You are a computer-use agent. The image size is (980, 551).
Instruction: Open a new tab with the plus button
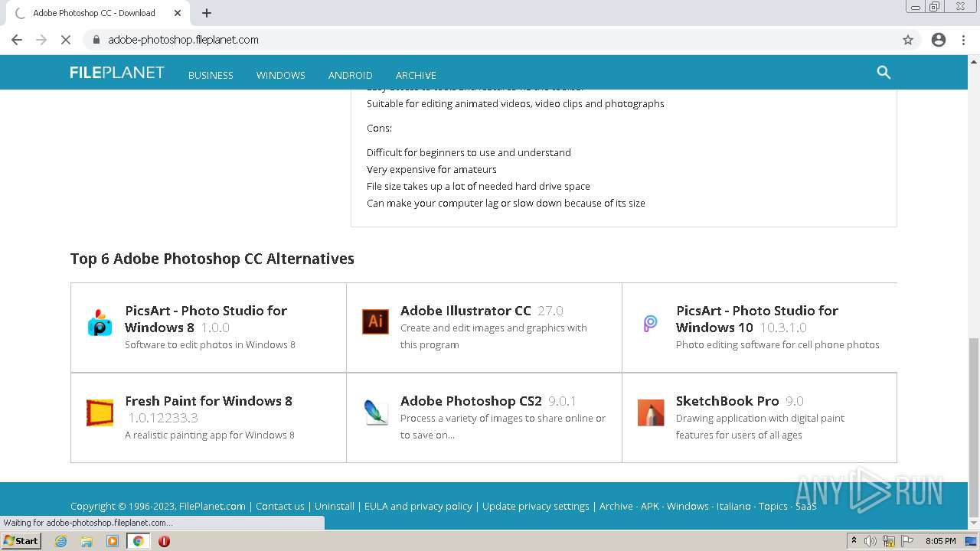(x=207, y=13)
